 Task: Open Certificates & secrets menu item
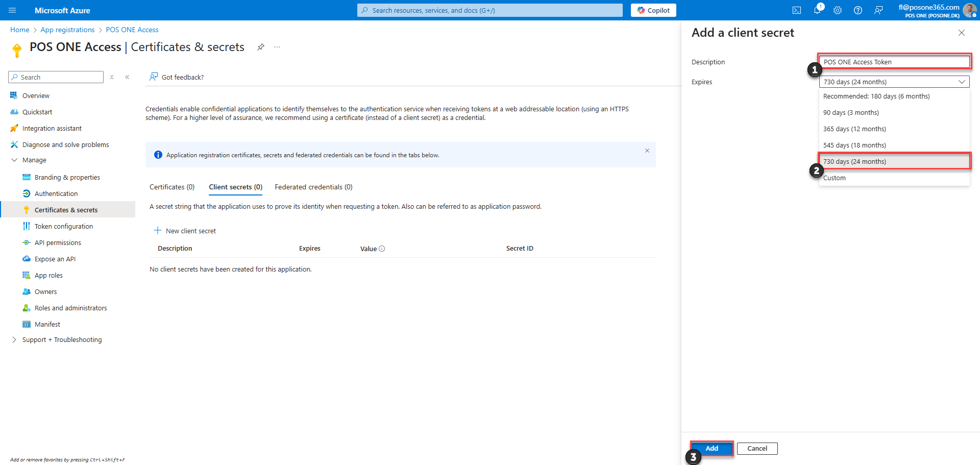coord(68,210)
